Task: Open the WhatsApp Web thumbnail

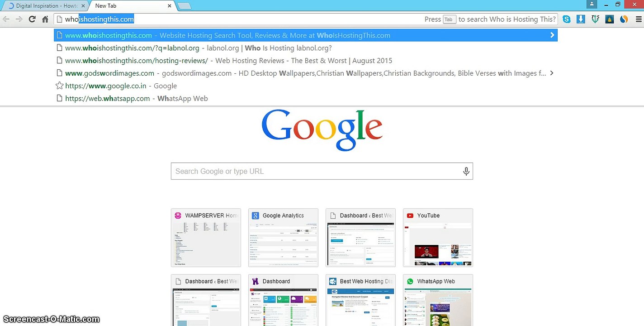Action: (x=438, y=300)
